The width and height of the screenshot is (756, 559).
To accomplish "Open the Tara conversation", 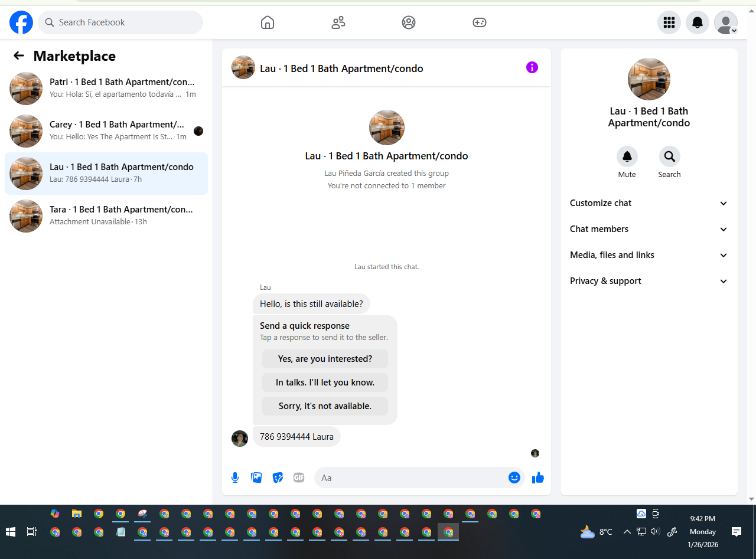I will tap(106, 216).
